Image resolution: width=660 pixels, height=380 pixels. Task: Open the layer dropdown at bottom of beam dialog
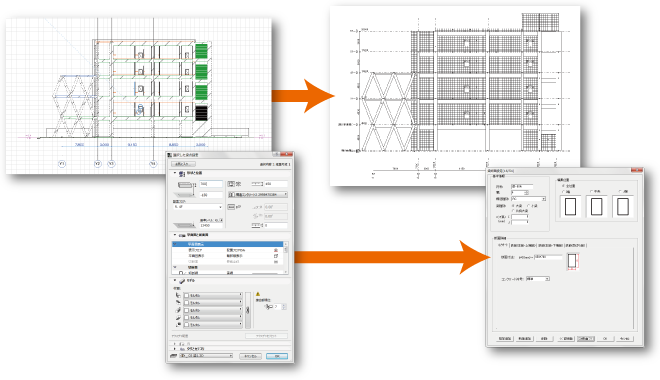[206, 356]
